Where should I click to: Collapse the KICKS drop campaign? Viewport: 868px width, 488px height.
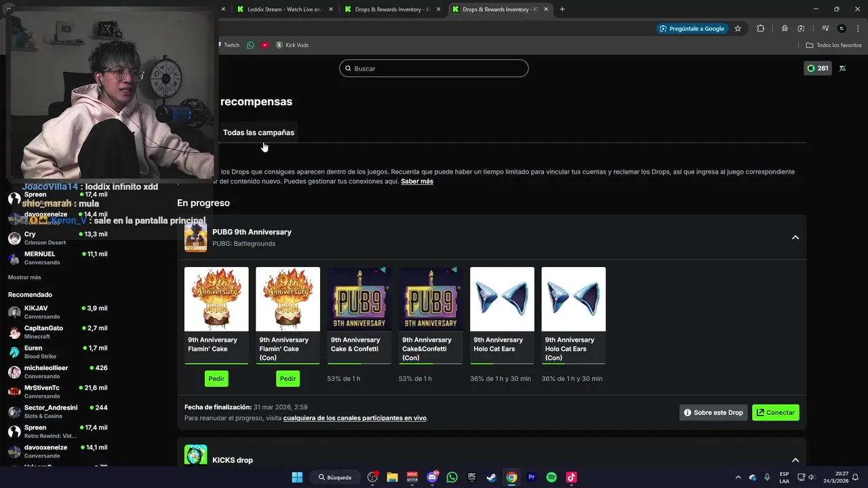795,460
